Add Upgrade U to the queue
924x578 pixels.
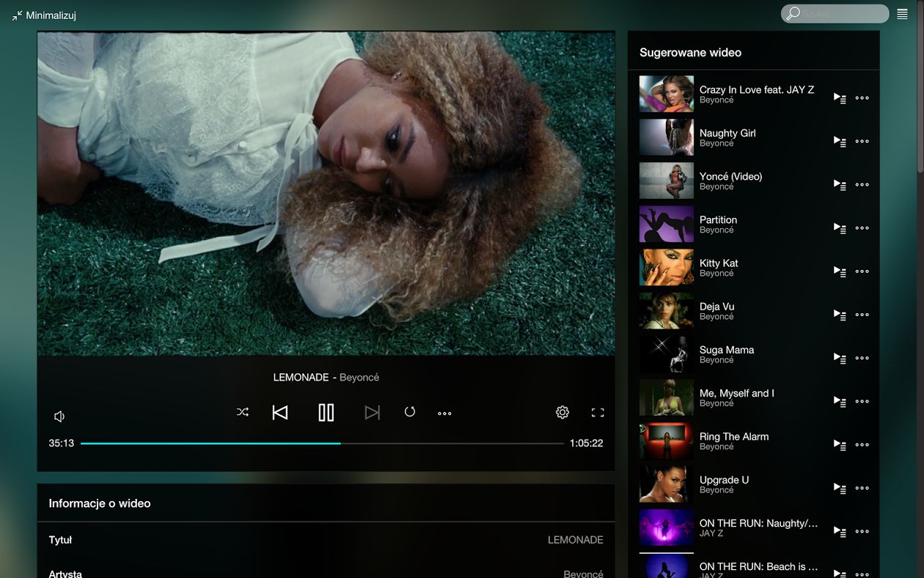coord(840,488)
